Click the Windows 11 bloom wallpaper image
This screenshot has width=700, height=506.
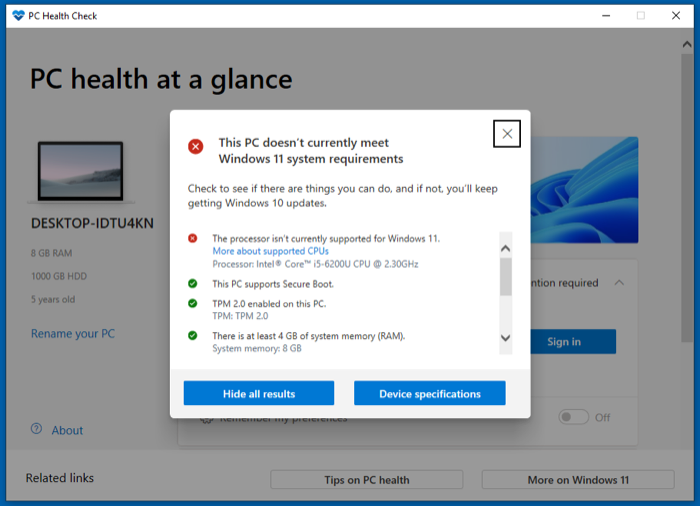584,190
